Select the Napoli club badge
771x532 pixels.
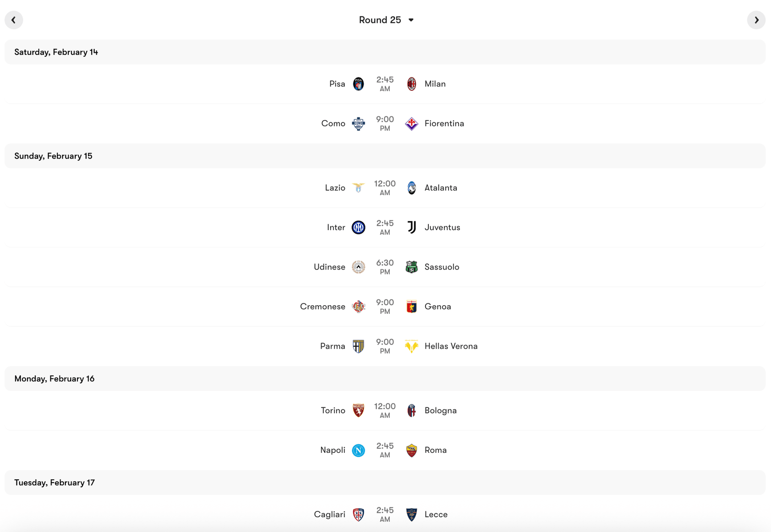[x=359, y=450]
